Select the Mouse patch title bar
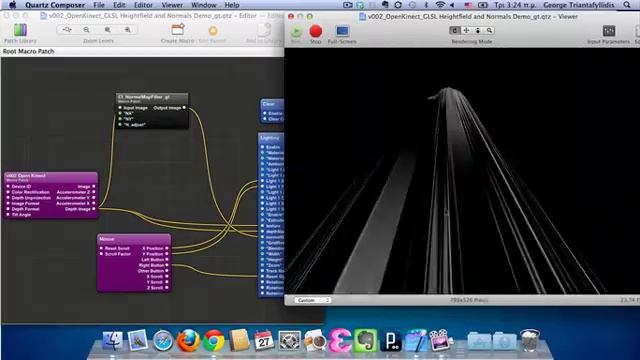 pos(134,239)
